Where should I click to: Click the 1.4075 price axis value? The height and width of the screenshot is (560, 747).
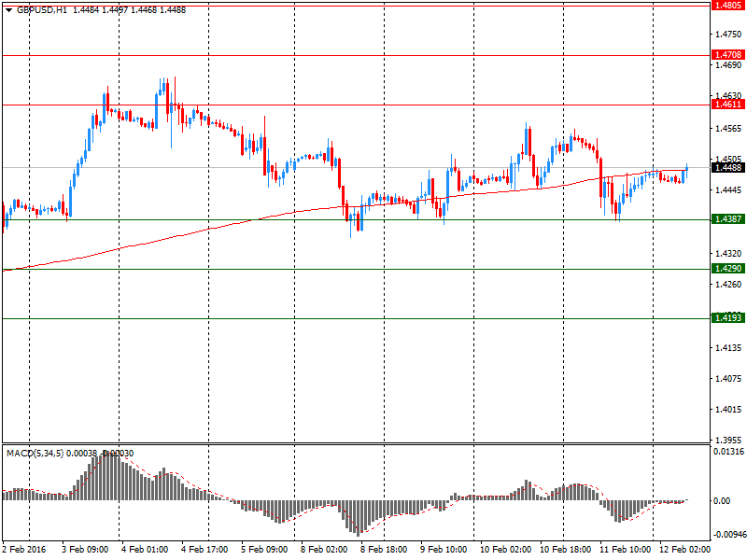728,379
